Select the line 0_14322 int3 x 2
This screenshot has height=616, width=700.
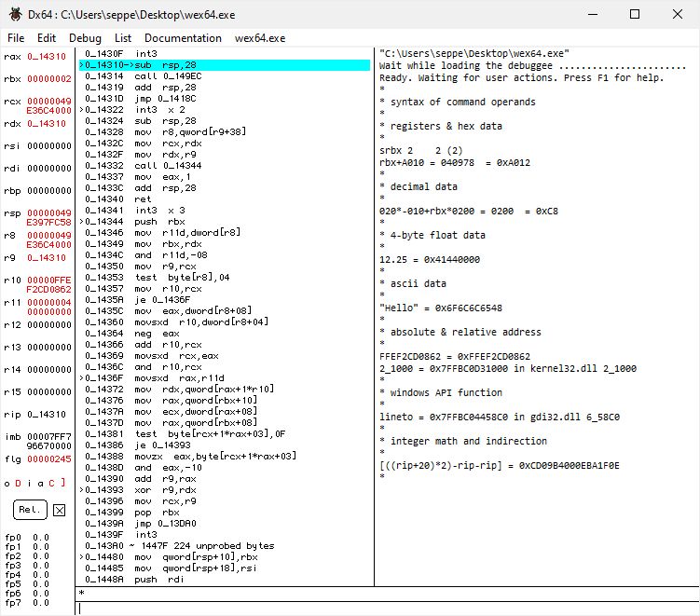[132, 110]
